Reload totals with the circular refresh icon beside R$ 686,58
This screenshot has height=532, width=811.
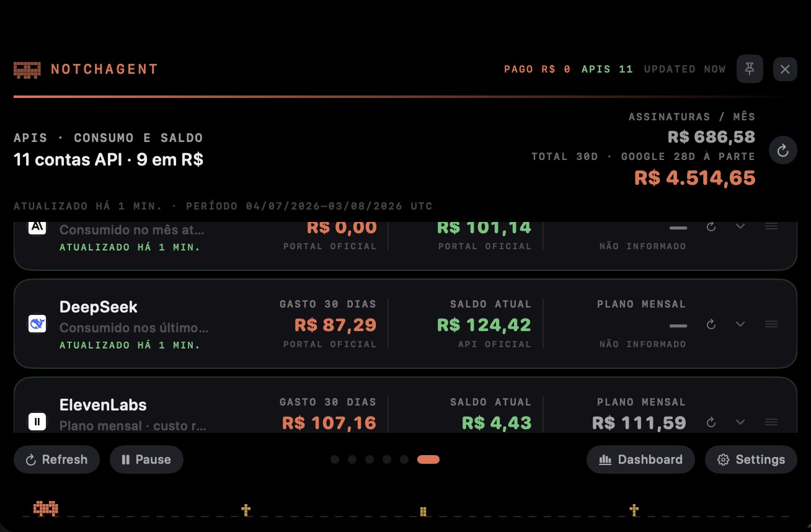783,150
